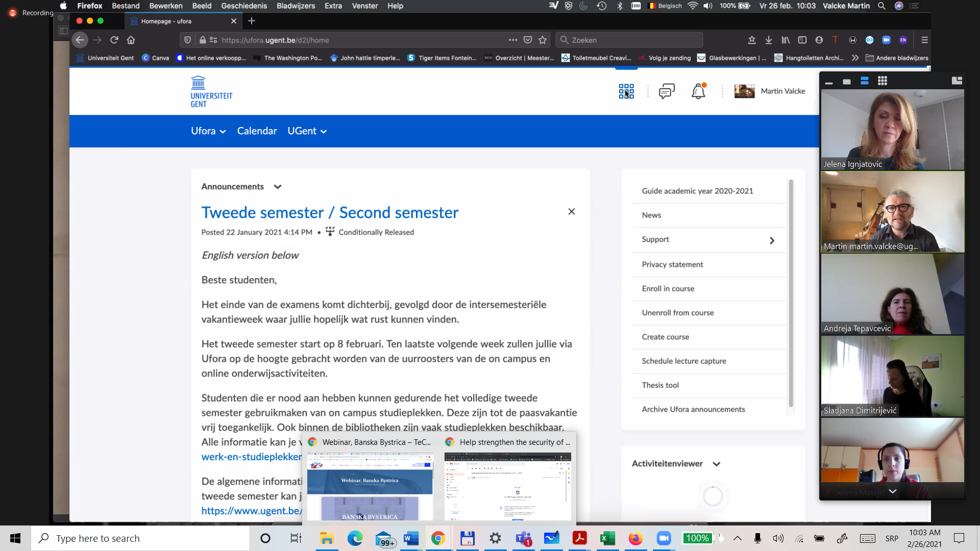Image resolution: width=980 pixels, height=551 pixels.
Task: Open the Bladwijzers menu in menu bar
Action: [x=296, y=6]
